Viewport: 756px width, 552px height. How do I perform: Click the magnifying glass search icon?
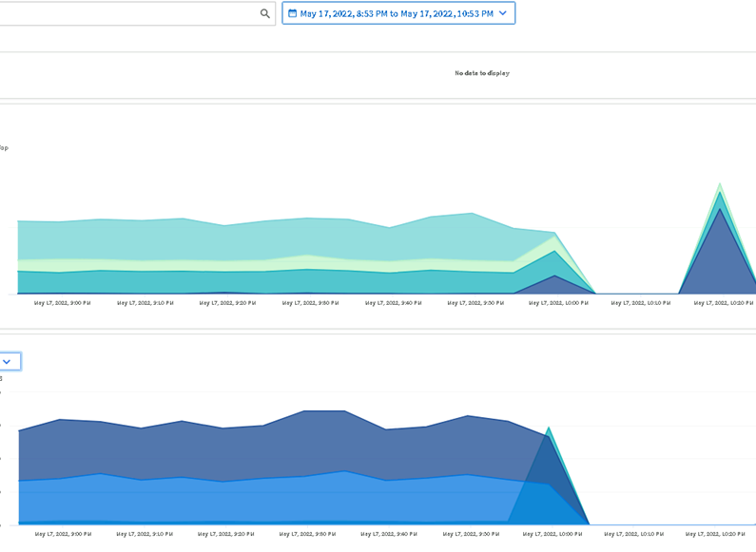click(x=265, y=14)
